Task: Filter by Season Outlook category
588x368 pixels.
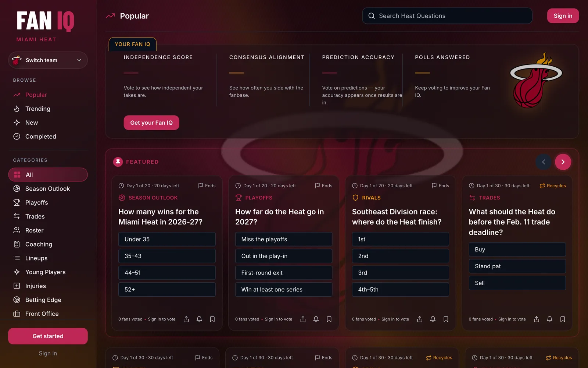Action: click(x=48, y=189)
